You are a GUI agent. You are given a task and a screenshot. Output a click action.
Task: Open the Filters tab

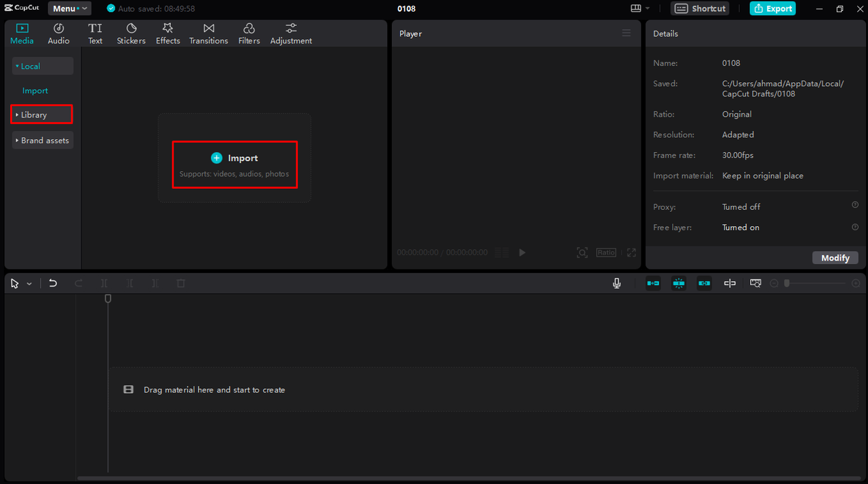point(249,34)
